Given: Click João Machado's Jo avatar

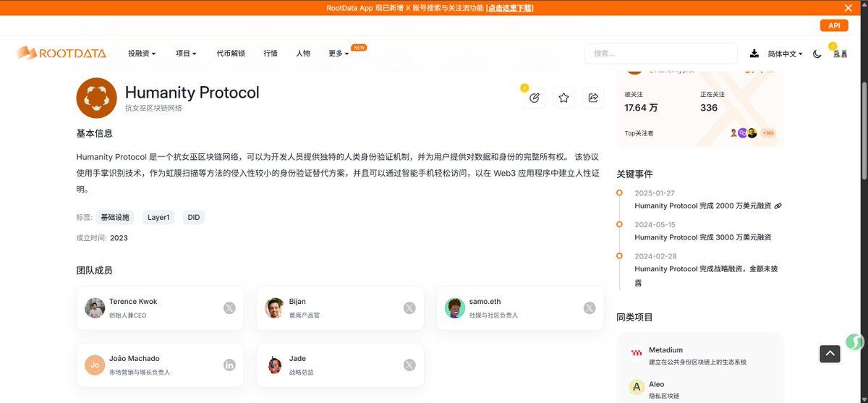Looking at the screenshot, I should pyautogui.click(x=95, y=365).
